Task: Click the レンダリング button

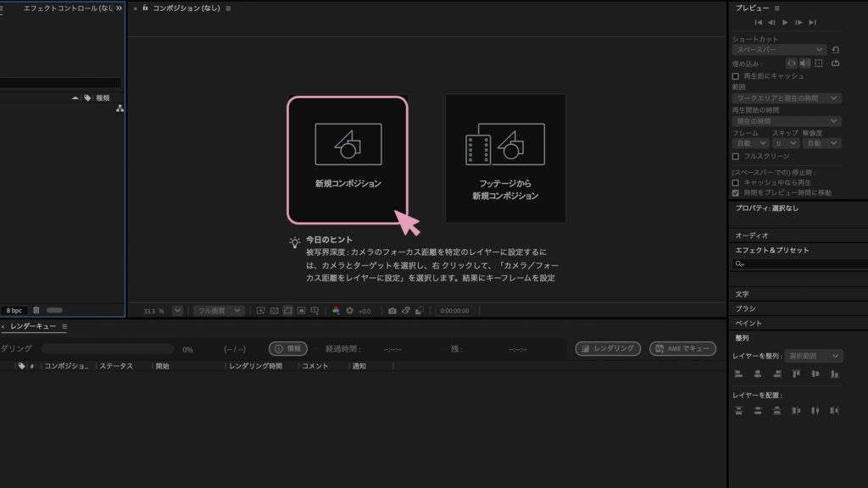Action: pyautogui.click(x=608, y=348)
